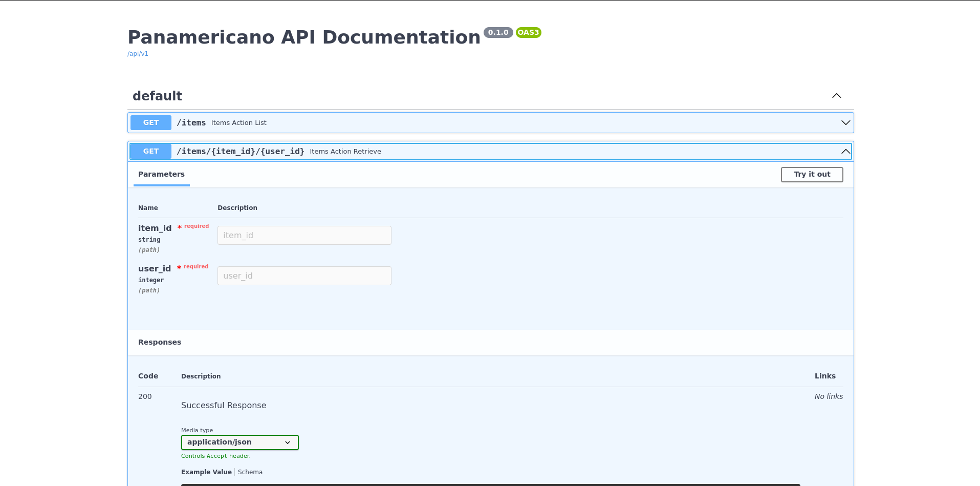Focus the user_id input field
Viewport: 980px width, 486px height.
click(x=304, y=276)
